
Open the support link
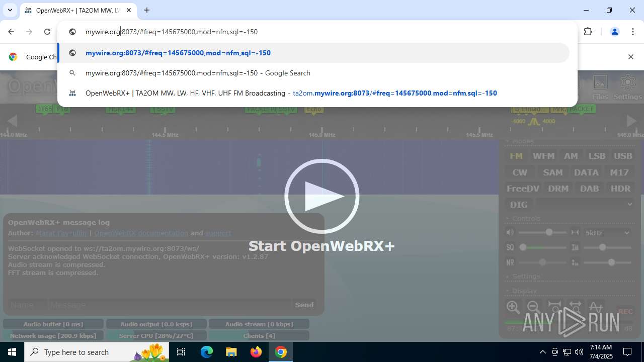(218, 233)
